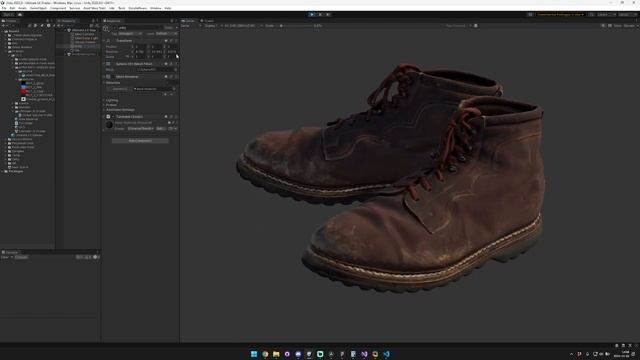Open Visual Studio from the taskbar

coord(364,354)
